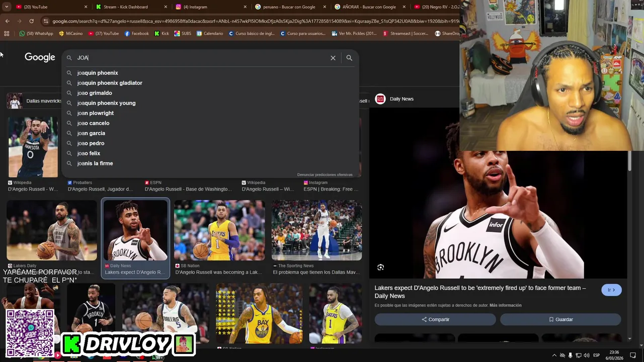The image size is (644, 362).
Task: Click the image preview panel scrollbar
Action: (x=629, y=161)
